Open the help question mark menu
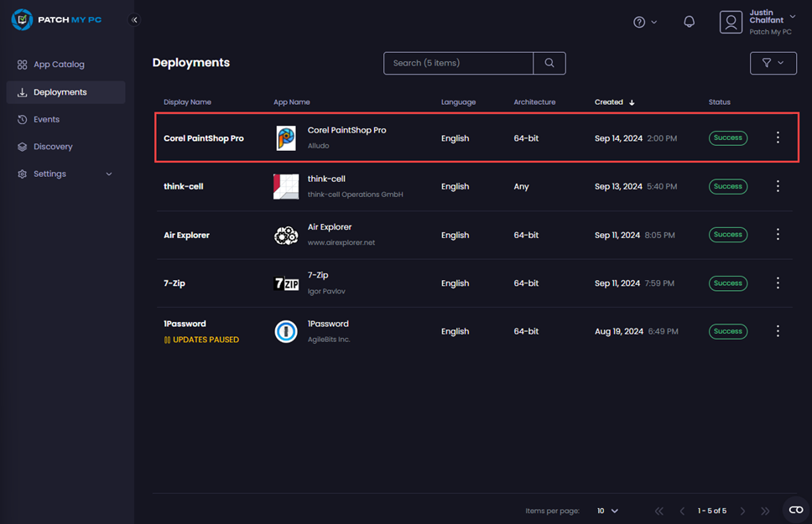812x524 pixels. (x=644, y=22)
